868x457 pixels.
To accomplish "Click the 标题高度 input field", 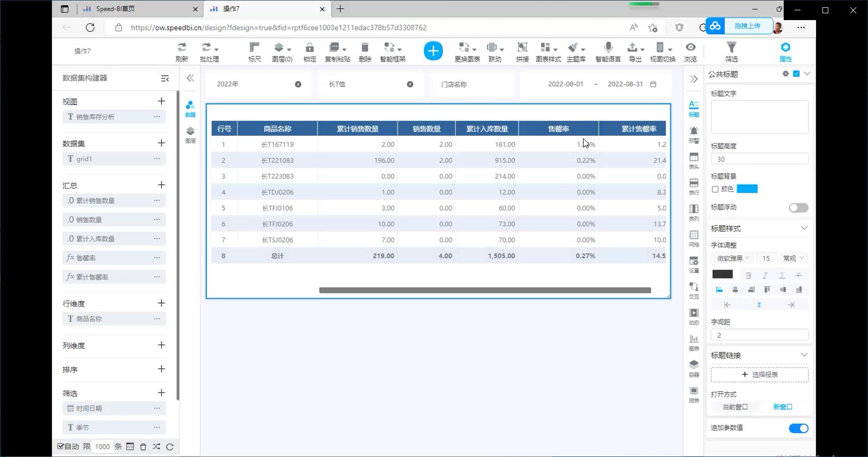I will coord(759,159).
